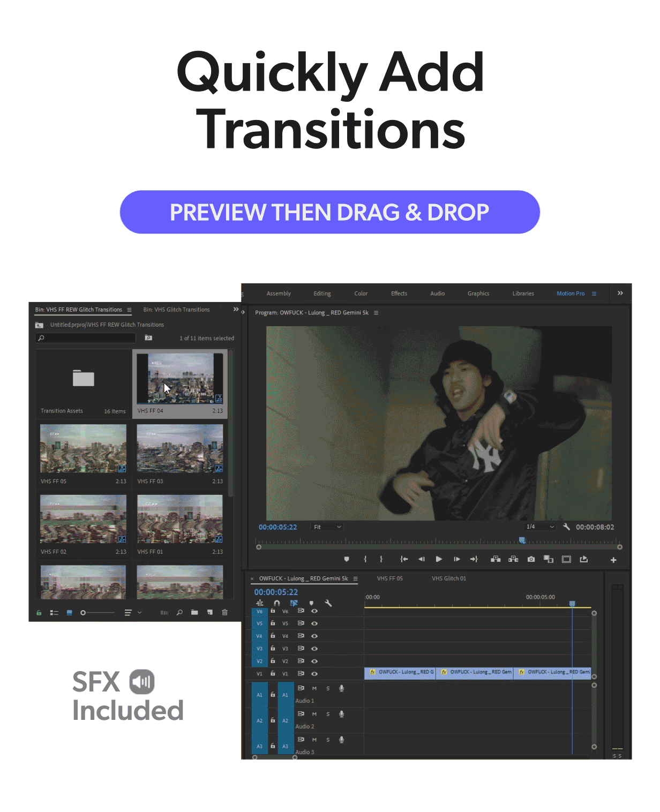
Task: Open the VHS Glitch 01 sequence tab
Action: point(449,578)
